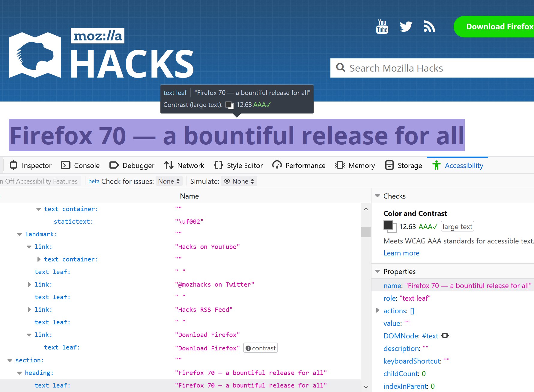Click the Mozilla Hacks lion logo
534x392 pixels.
pyautogui.click(x=35, y=55)
